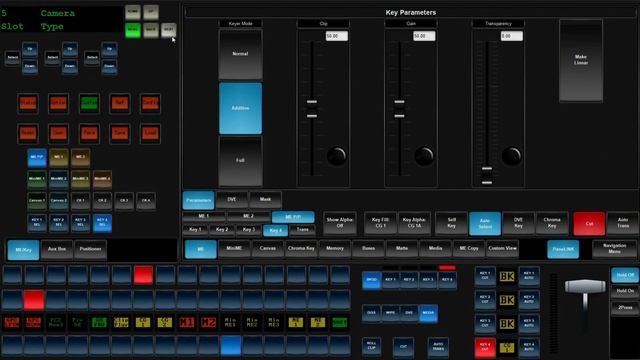Click the KEY 1 AUTO button
This screenshot has width=640, height=360.
(x=529, y=276)
